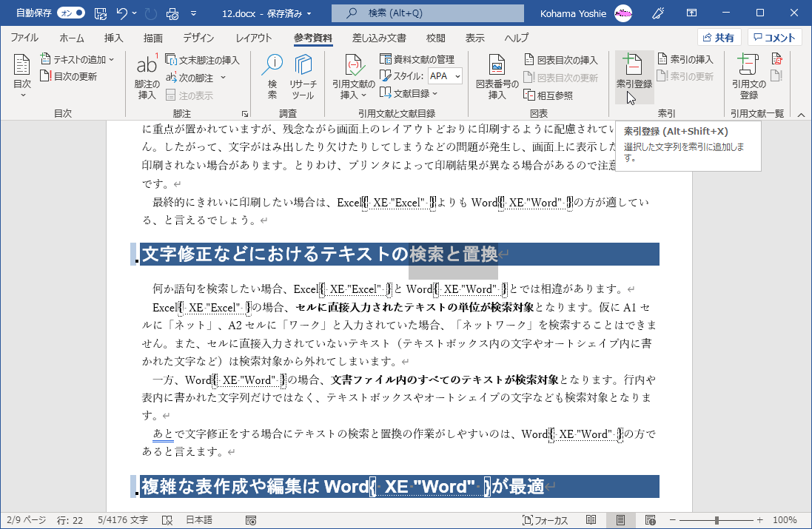This screenshot has width=812, height=529.
Task: Switch to the レイアウト tab
Action: click(254, 38)
